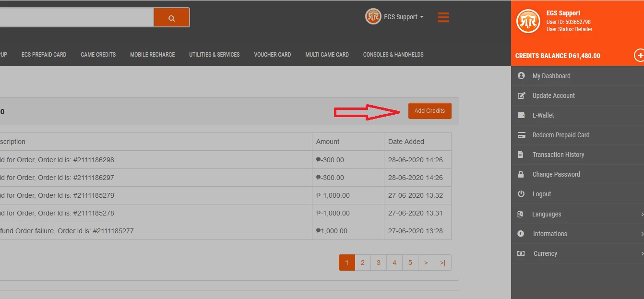Click the Credits Balance ₱61,480.00 text
The width and height of the screenshot is (644, 299).
[558, 56]
